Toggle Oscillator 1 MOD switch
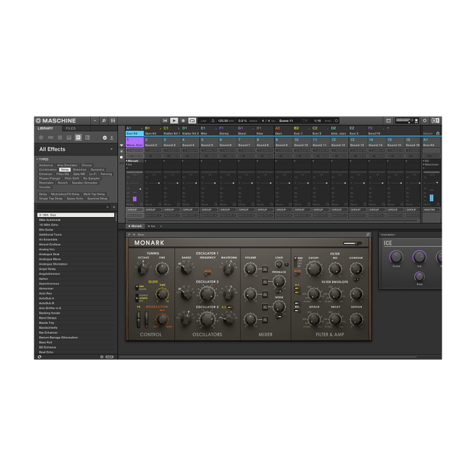This screenshot has width=476, height=476. 208,274
